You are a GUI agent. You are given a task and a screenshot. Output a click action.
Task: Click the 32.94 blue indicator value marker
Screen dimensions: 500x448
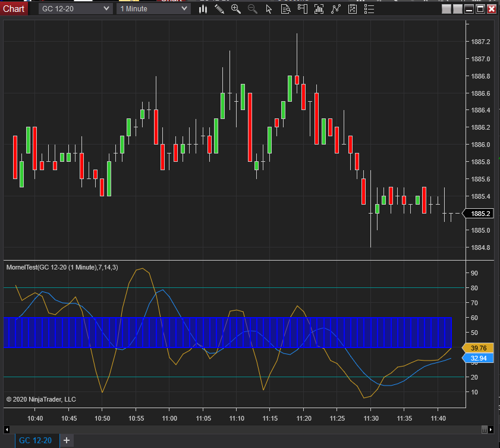(x=477, y=358)
